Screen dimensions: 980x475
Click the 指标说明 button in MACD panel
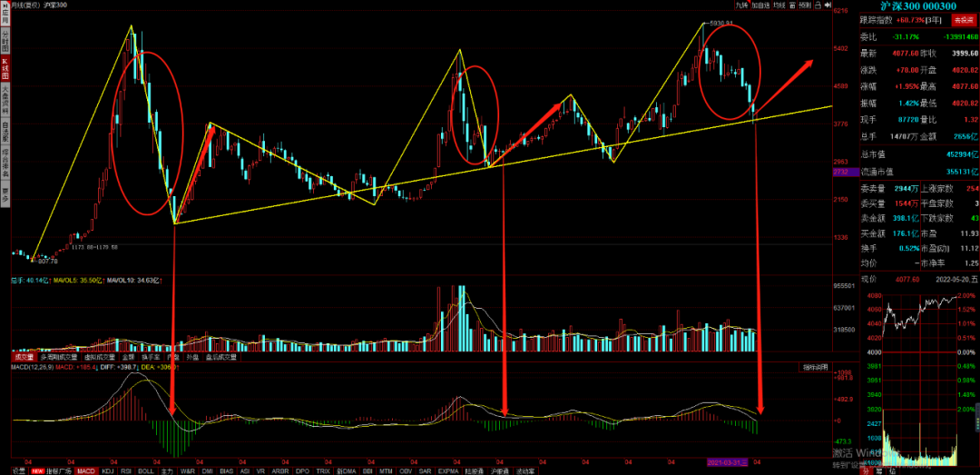click(816, 367)
